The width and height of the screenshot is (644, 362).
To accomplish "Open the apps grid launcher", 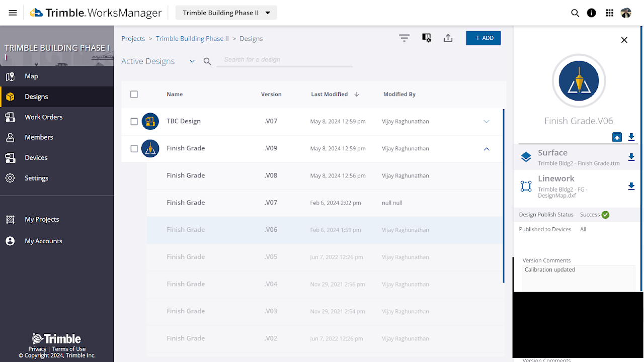I will [609, 13].
